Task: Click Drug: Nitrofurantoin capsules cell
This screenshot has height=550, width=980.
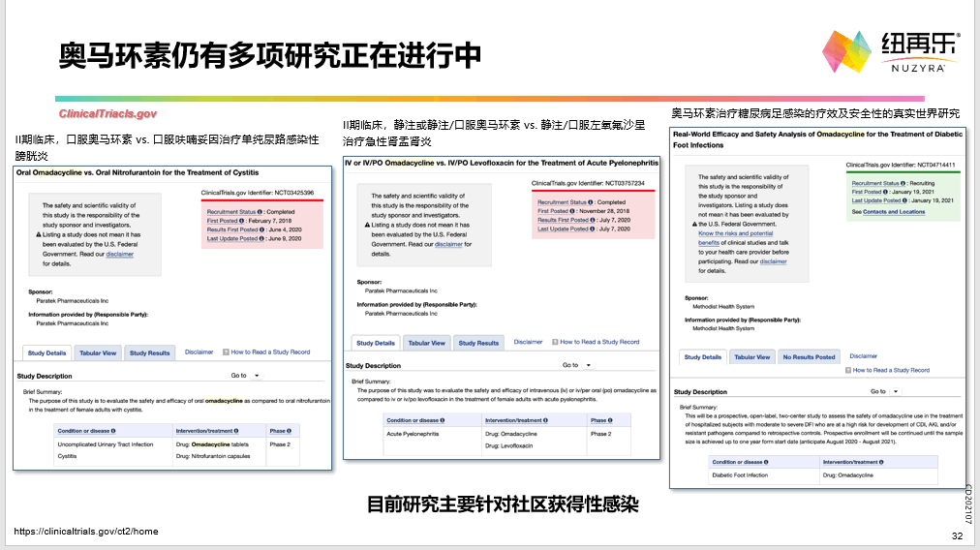Action: pos(212,456)
